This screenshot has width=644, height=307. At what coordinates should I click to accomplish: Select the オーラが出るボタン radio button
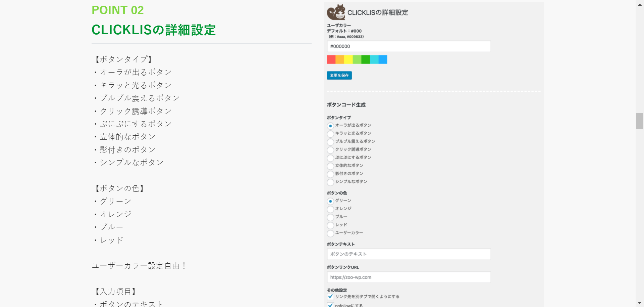pos(330,125)
